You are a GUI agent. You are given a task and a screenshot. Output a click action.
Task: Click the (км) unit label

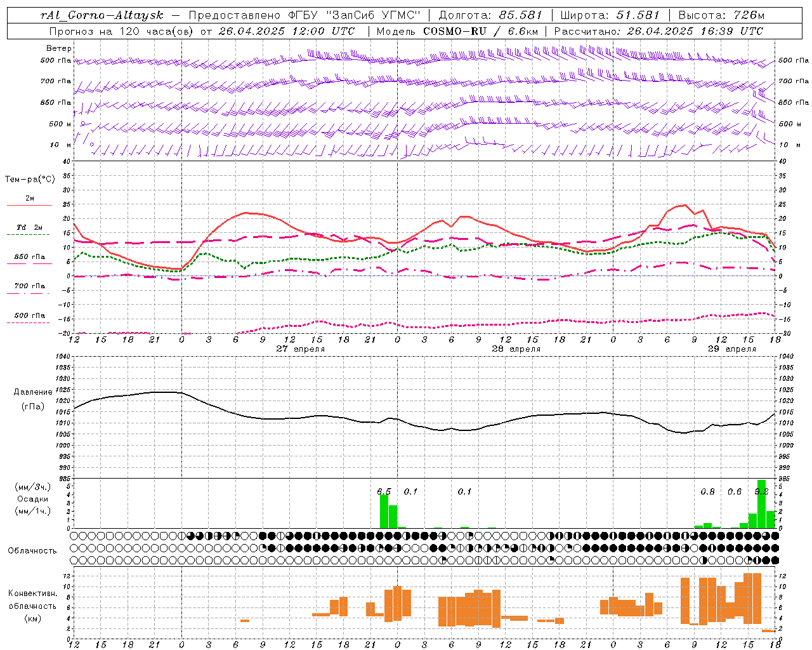click(33, 618)
